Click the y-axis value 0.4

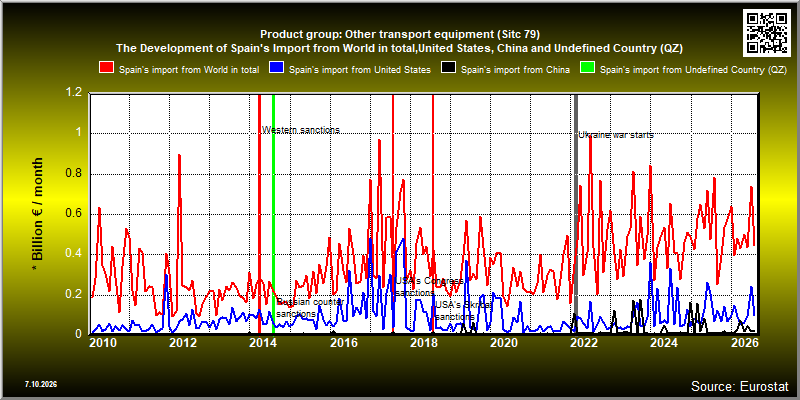coord(75,254)
